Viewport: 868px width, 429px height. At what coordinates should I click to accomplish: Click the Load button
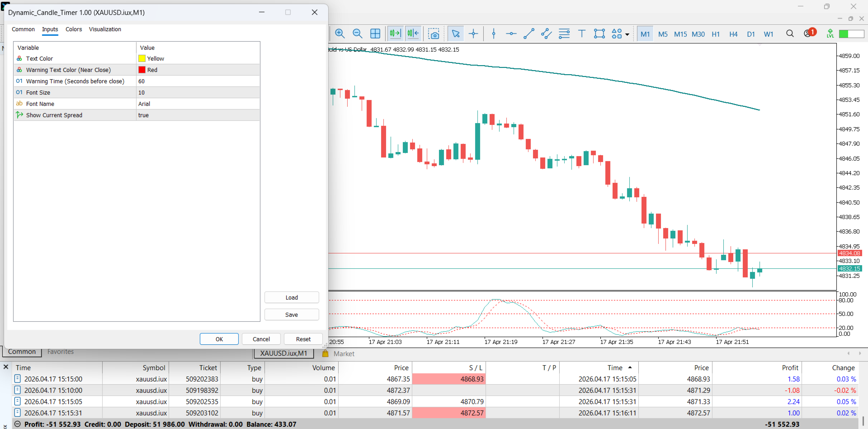coord(292,297)
